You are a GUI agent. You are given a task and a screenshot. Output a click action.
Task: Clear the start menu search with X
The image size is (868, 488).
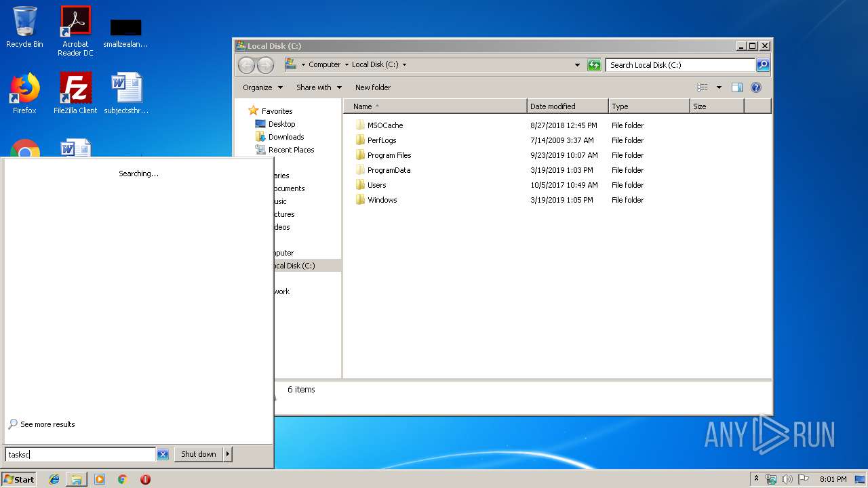click(163, 455)
